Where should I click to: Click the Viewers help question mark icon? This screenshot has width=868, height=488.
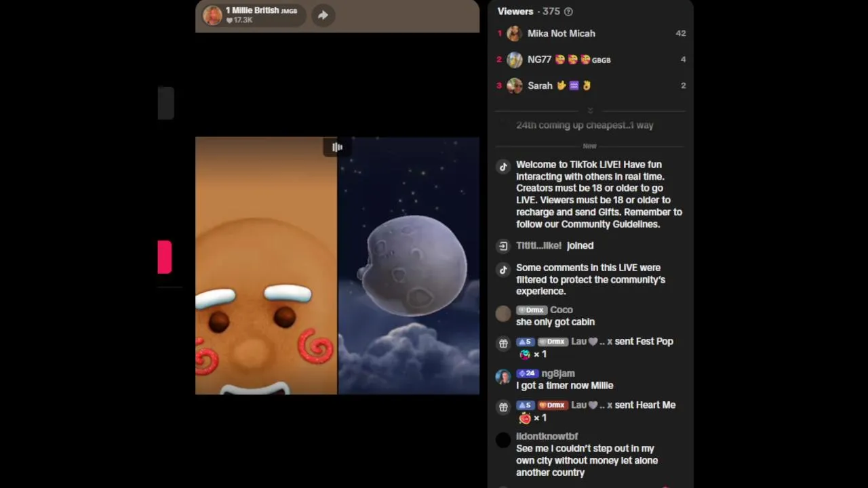(568, 12)
